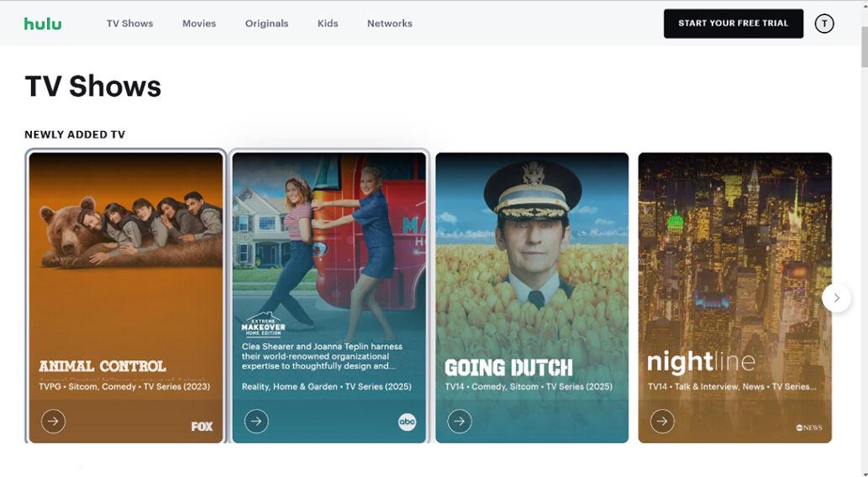Open the profile avatar T icon

pyautogui.click(x=824, y=24)
